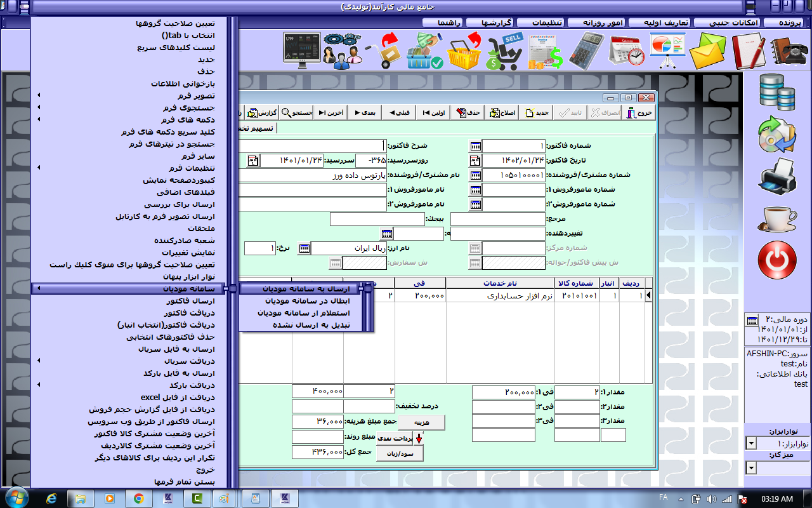Open lookup button beside شماره مامورفروش۱
Screen dimensions: 812x508
(x=475, y=190)
